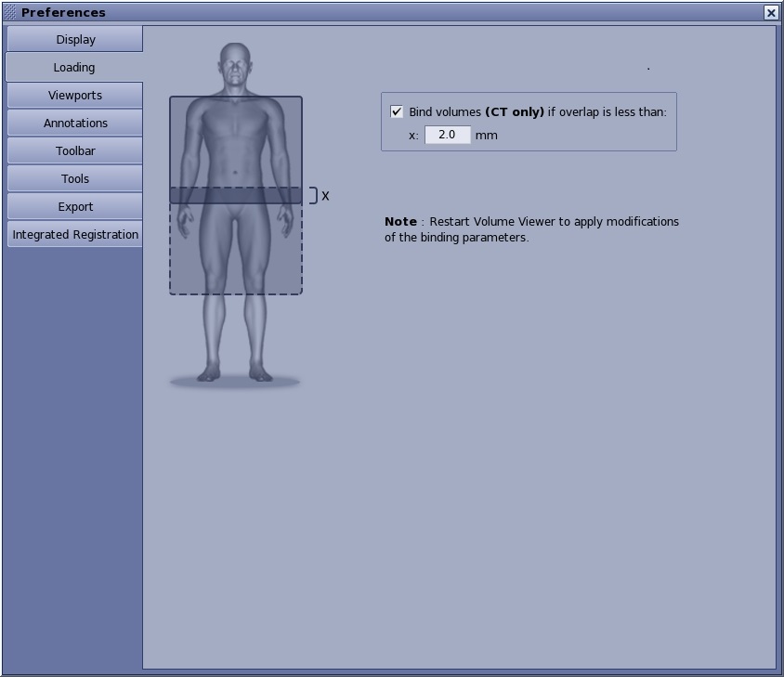This screenshot has height=677, width=784.
Task: Click the mm unit label
Action: (x=486, y=135)
